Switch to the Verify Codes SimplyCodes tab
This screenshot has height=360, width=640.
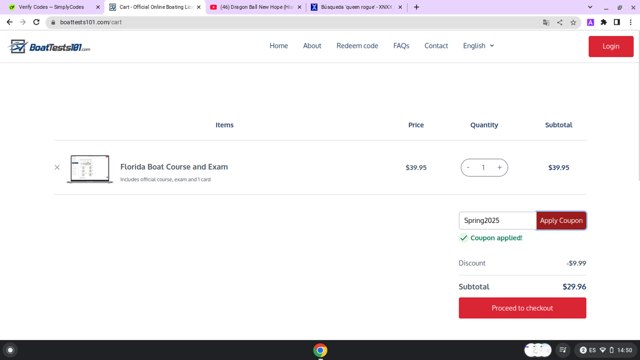51,7
